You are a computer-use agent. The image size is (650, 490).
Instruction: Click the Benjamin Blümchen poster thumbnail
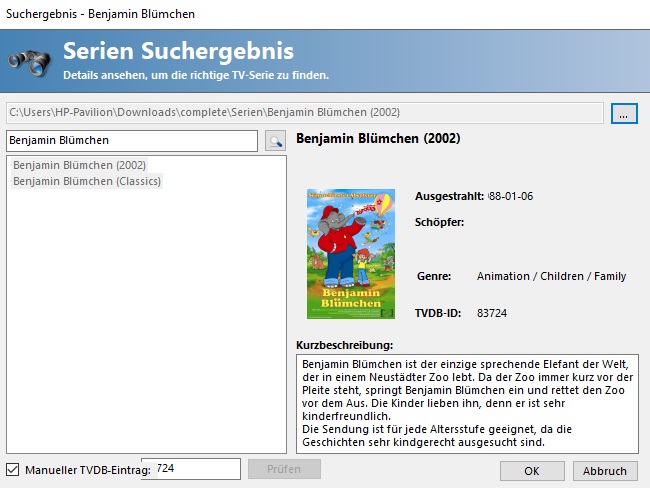click(x=351, y=254)
